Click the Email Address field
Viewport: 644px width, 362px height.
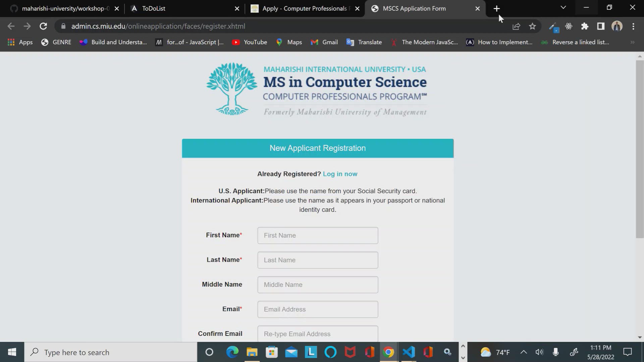[x=318, y=309]
